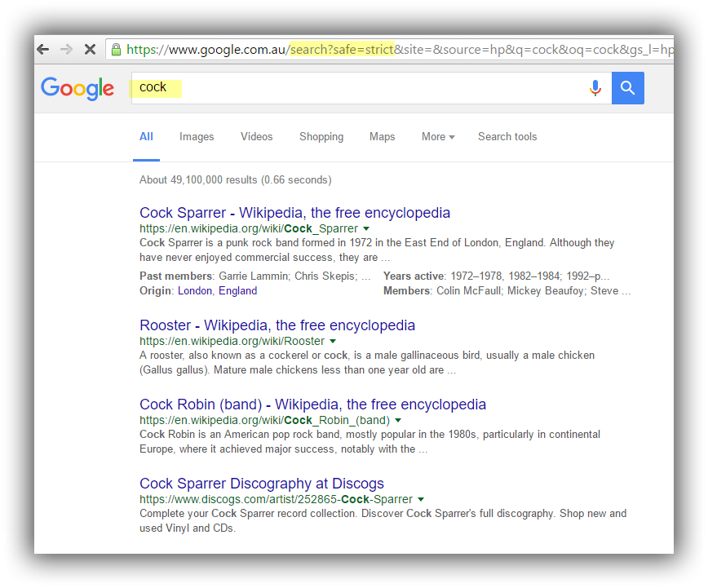
Task: Switch to the Images tab
Action: click(x=197, y=136)
